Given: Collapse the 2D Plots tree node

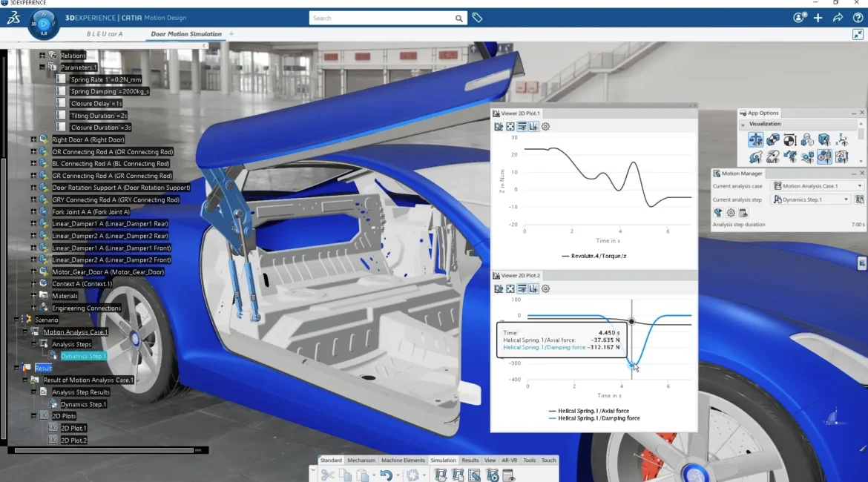Looking at the screenshot, I should pyautogui.click(x=33, y=415).
